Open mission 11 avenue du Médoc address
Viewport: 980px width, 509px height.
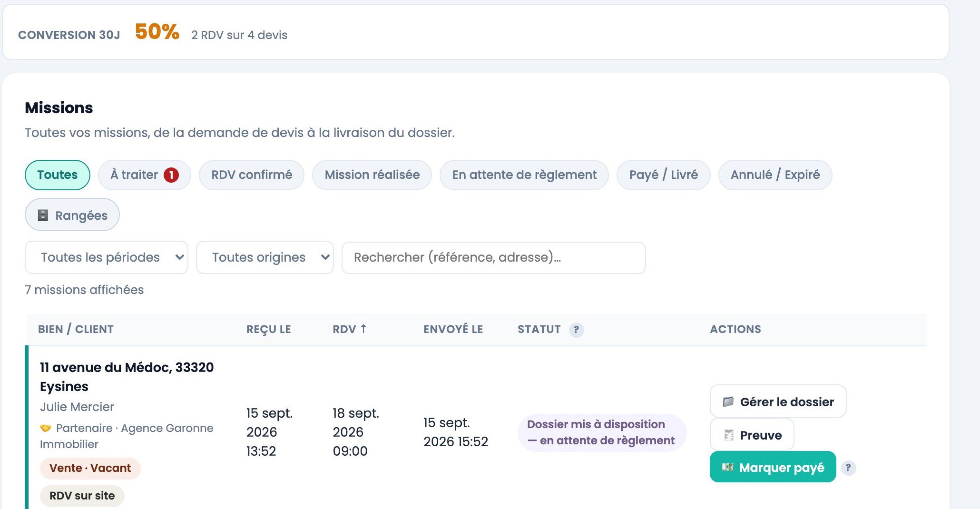click(x=127, y=377)
